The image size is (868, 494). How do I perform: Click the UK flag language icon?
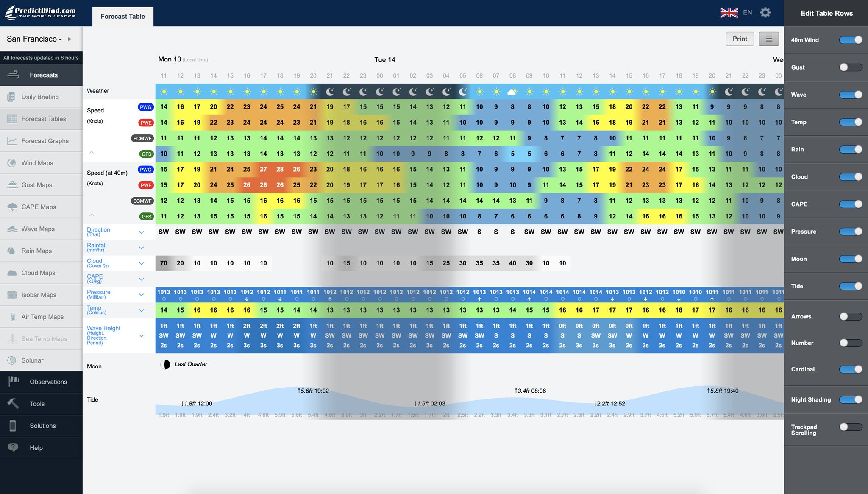(729, 13)
